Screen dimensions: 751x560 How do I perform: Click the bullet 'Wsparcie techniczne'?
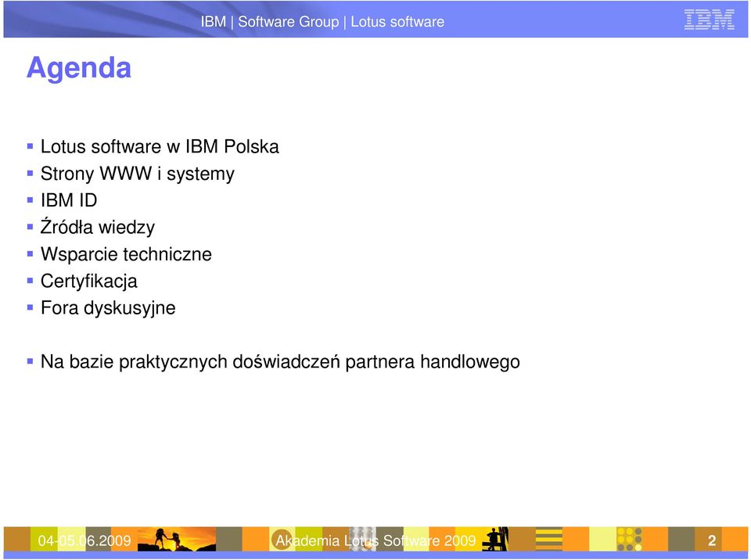pos(126,254)
